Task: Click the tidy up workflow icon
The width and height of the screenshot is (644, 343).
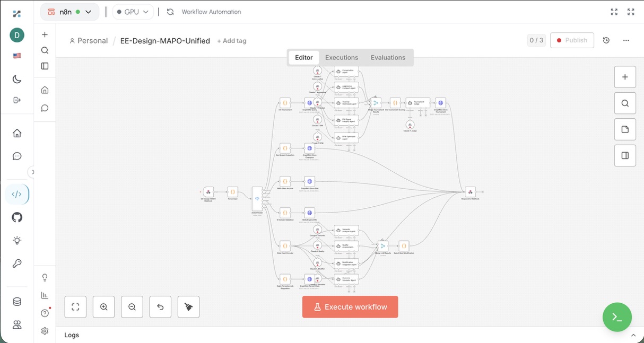Action: pyautogui.click(x=188, y=306)
